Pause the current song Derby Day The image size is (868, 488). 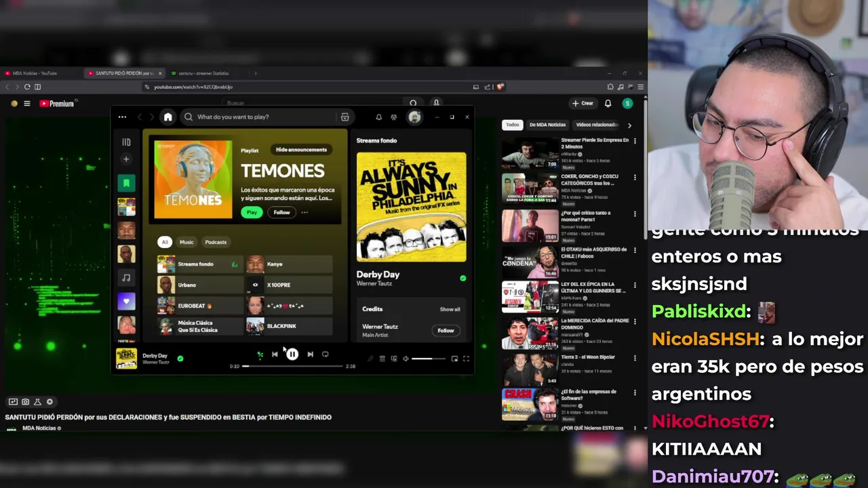[x=292, y=354]
